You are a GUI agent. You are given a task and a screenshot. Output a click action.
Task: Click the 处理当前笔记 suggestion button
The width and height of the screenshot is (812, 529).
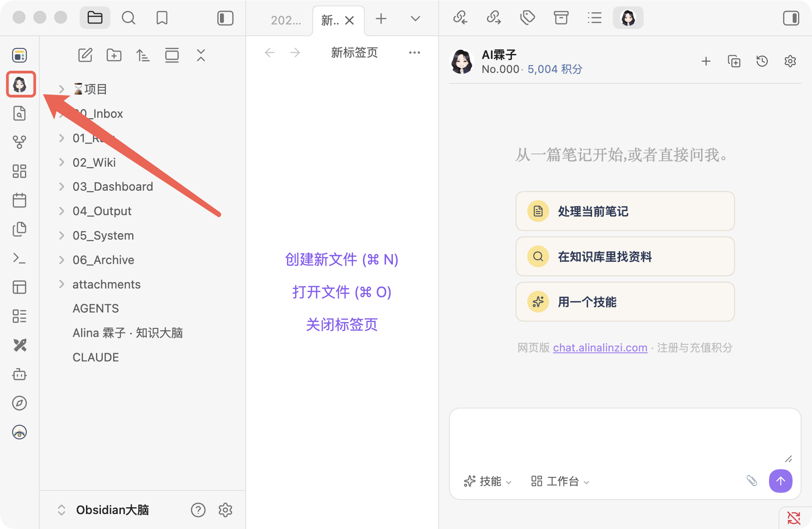[625, 211]
